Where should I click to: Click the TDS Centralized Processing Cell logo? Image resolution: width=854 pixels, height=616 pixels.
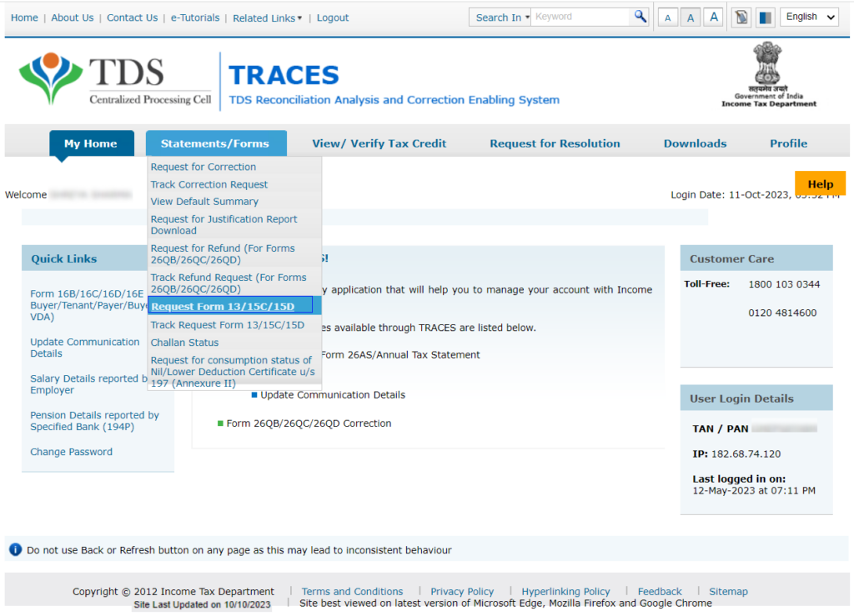tap(115, 79)
